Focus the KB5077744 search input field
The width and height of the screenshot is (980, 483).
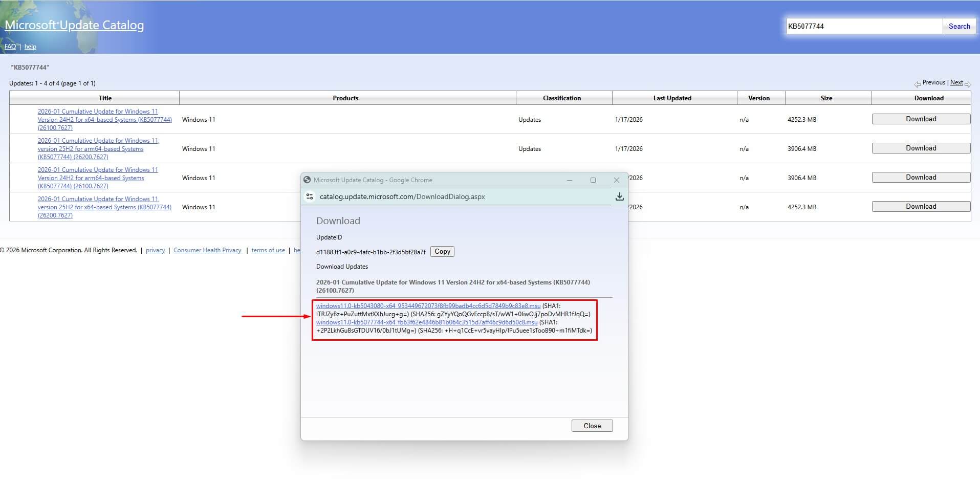point(864,26)
